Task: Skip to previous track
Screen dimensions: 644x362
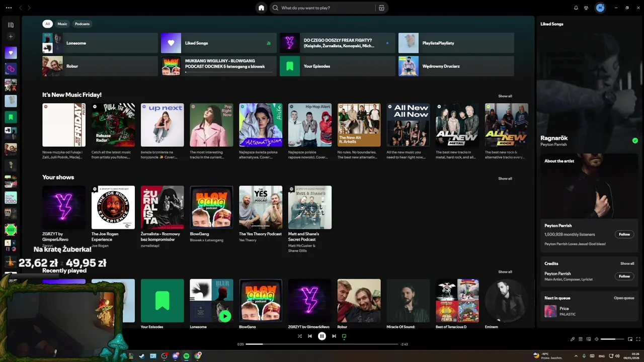Action: (x=310, y=336)
